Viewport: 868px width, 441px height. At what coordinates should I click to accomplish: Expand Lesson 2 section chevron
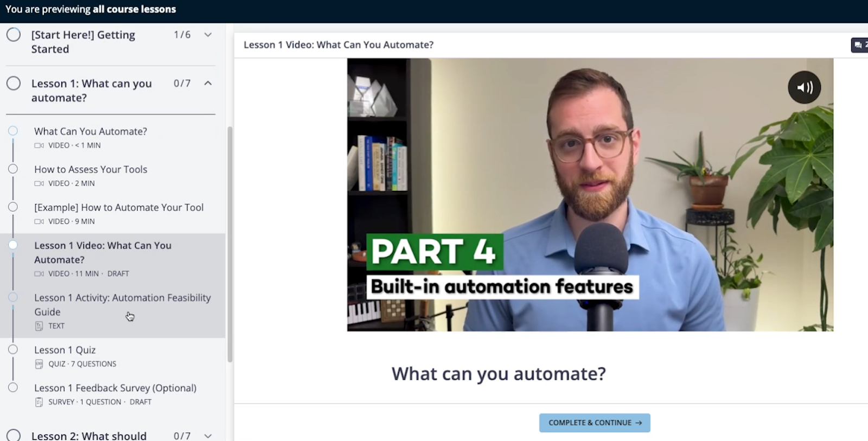tap(208, 436)
